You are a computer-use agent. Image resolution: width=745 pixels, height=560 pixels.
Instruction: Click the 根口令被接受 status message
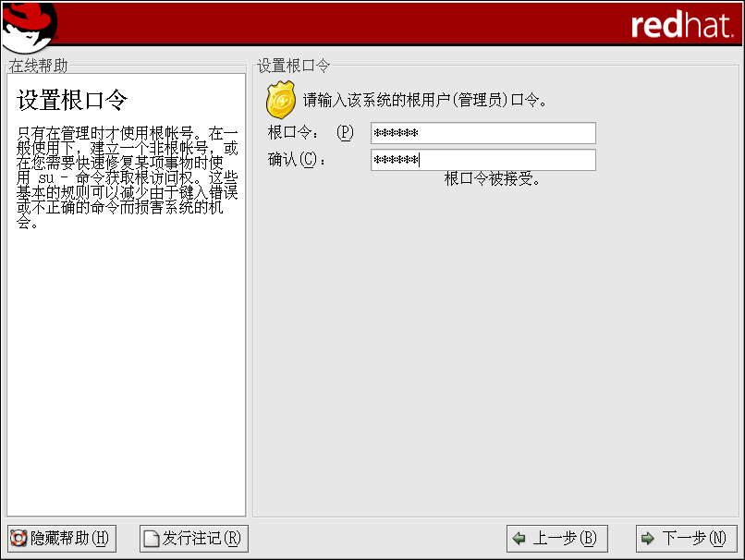492,179
